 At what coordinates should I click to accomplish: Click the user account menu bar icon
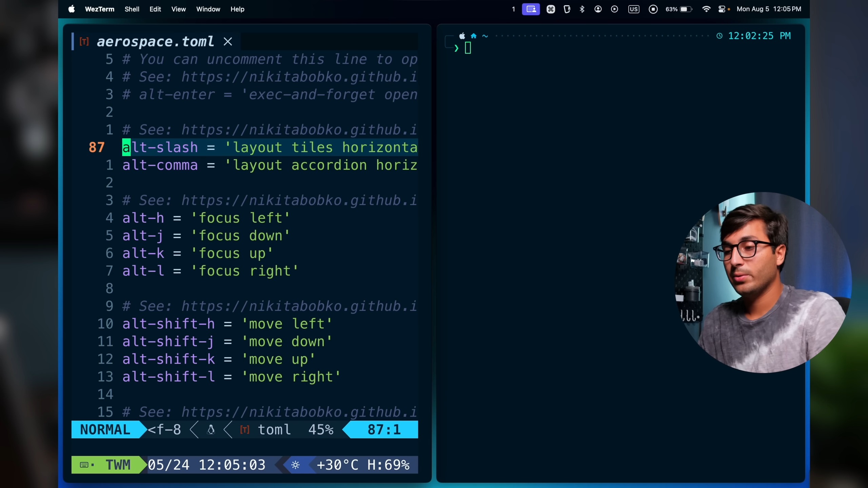coord(598,9)
